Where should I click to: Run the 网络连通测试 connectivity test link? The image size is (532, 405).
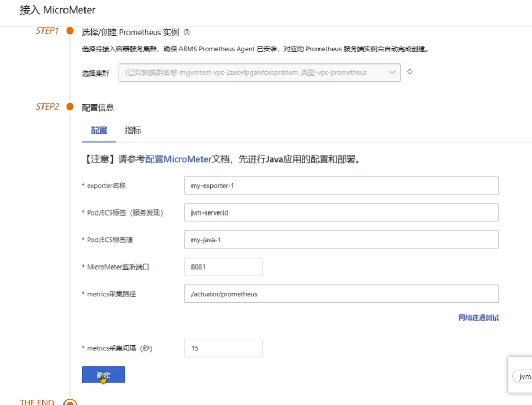(x=478, y=317)
